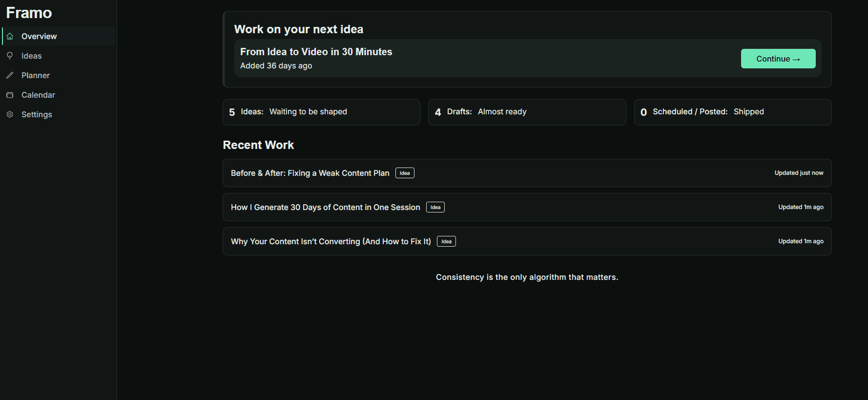Open the Scheduled / Posted stat card
This screenshot has height=400, width=868.
pyautogui.click(x=732, y=112)
